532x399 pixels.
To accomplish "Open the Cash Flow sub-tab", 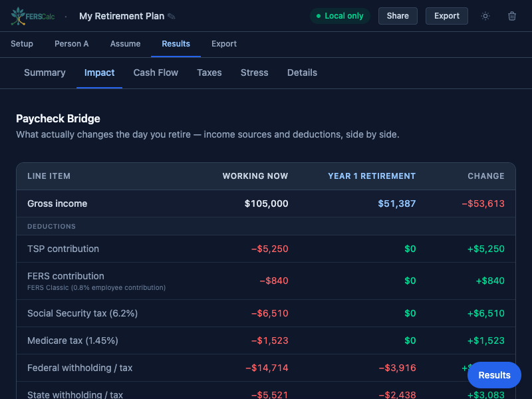I will pos(156,72).
